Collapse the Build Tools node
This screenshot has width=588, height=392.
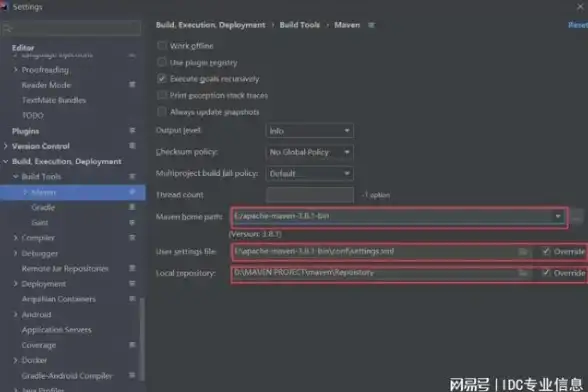15,176
